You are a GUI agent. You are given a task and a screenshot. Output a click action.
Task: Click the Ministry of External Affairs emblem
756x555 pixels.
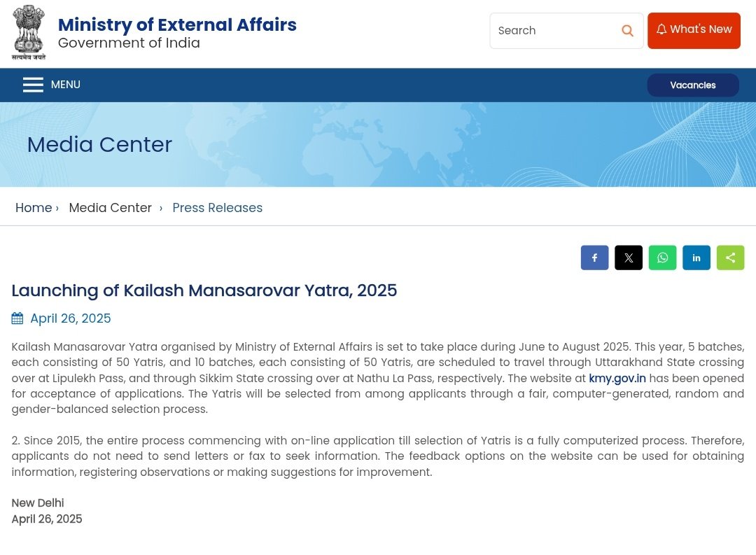coord(29,32)
